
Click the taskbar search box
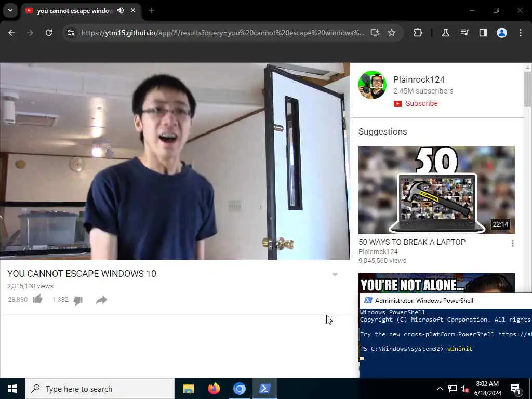click(x=100, y=389)
